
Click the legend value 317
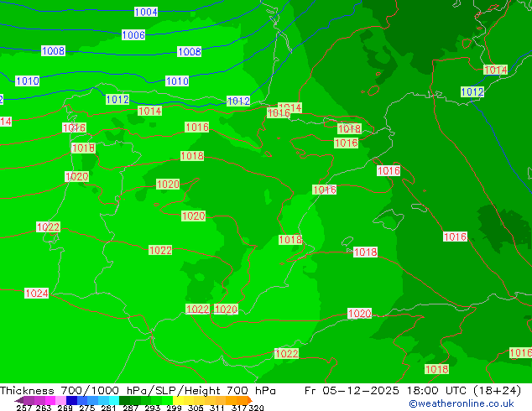coord(239,408)
